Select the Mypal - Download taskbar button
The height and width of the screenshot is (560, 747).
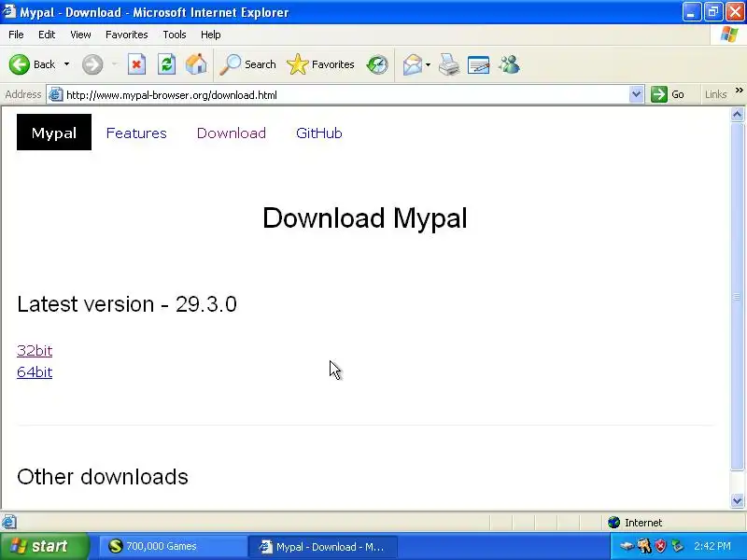click(322, 546)
